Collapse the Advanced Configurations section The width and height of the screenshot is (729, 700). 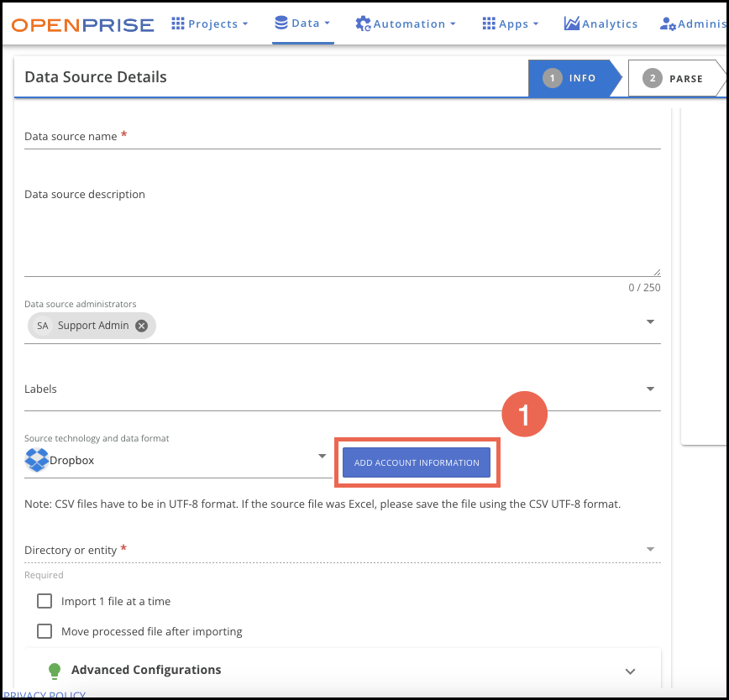tap(630, 671)
